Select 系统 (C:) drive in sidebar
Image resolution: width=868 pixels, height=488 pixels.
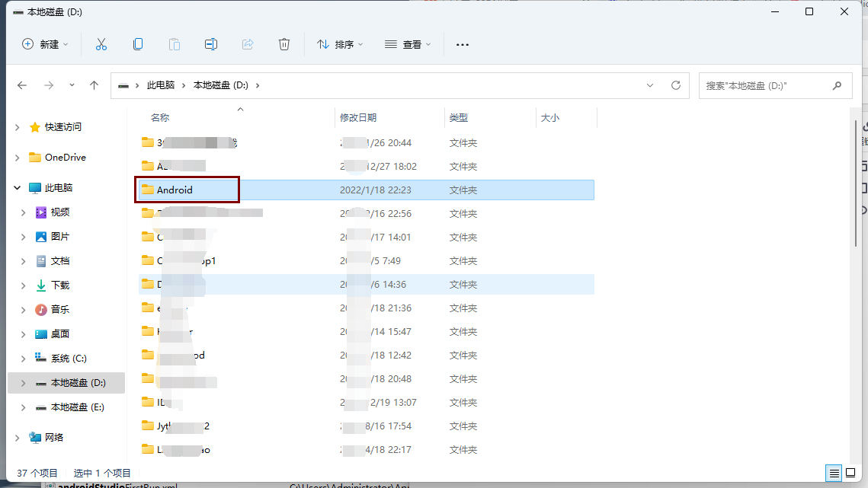pos(69,359)
